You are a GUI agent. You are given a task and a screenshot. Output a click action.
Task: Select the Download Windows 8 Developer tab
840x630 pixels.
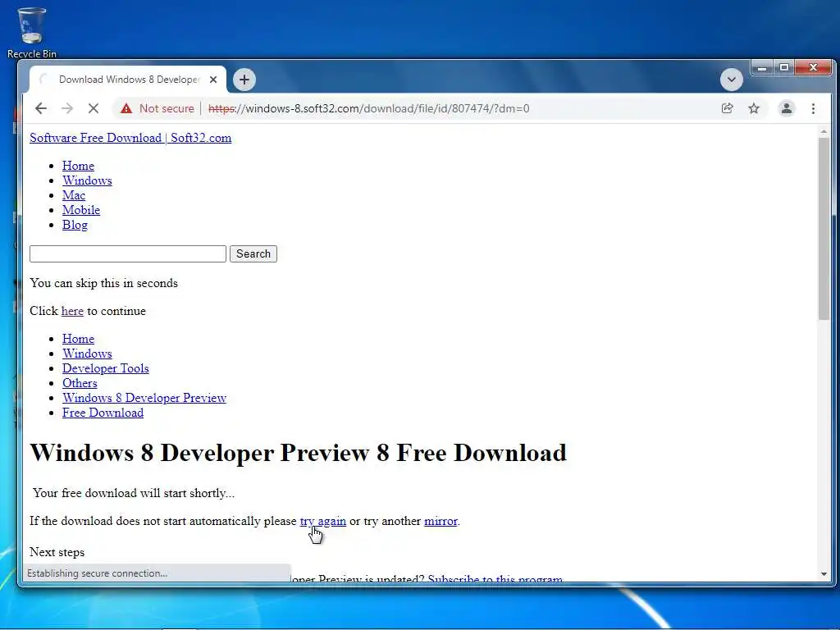pos(127,80)
